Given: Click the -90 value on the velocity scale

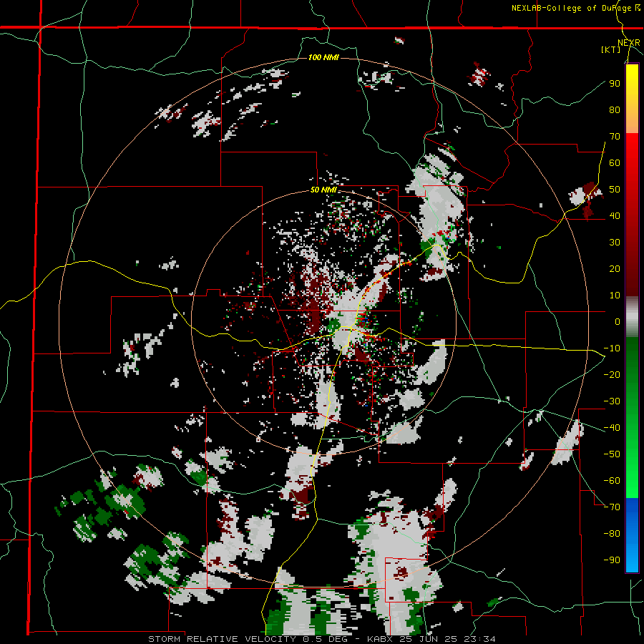Looking at the screenshot, I should pos(612,560).
